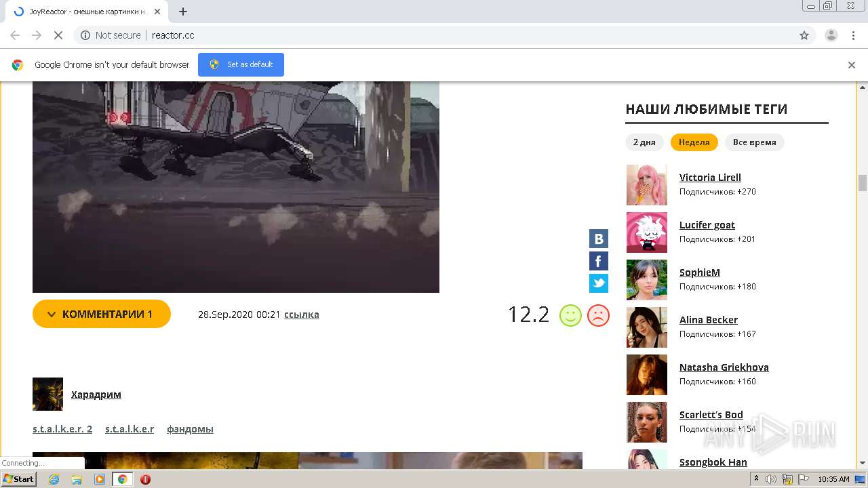The width and height of the screenshot is (868, 488).
Task: Downvote post with red sad face
Action: click(x=598, y=315)
